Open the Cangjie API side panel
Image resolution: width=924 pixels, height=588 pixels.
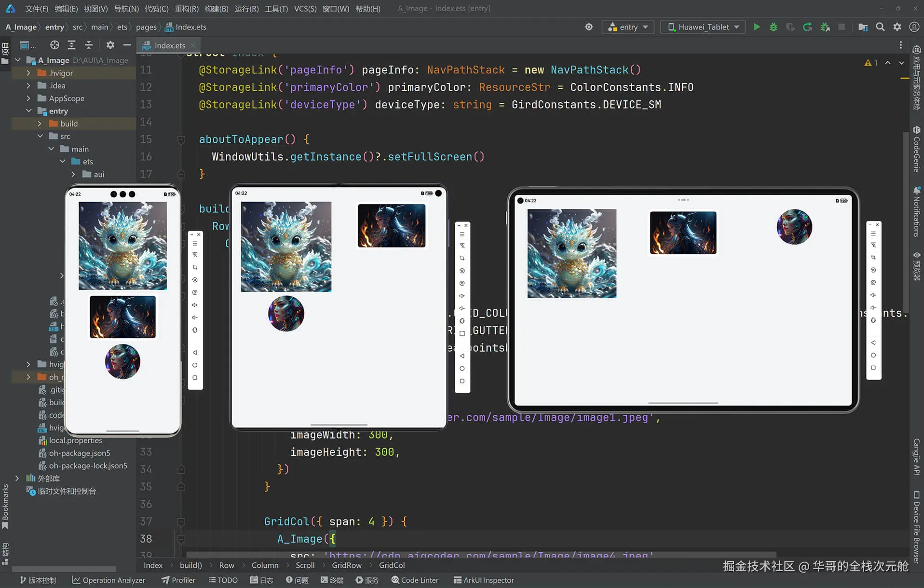coord(916,456)
